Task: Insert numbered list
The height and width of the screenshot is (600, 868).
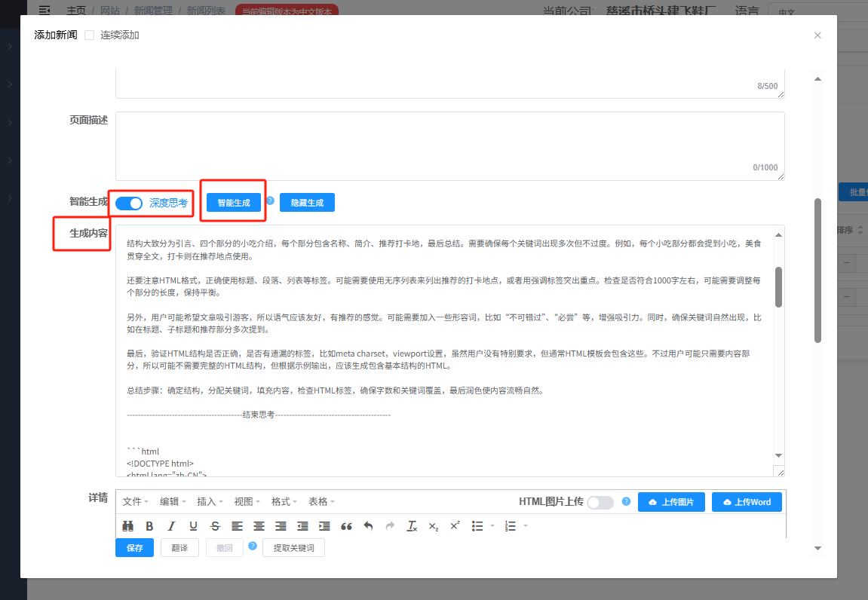Action: click(511, 526)
